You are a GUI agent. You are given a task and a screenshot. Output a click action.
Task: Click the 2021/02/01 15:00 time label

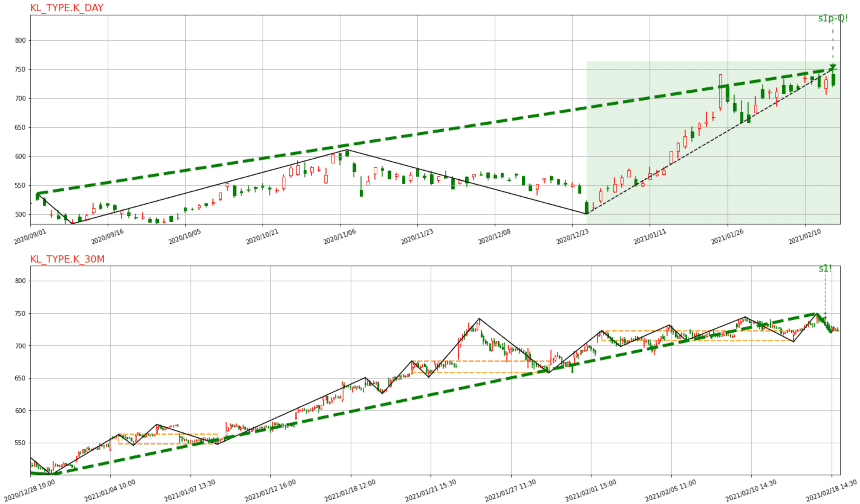pyautogui.click(x=591, y=490)
